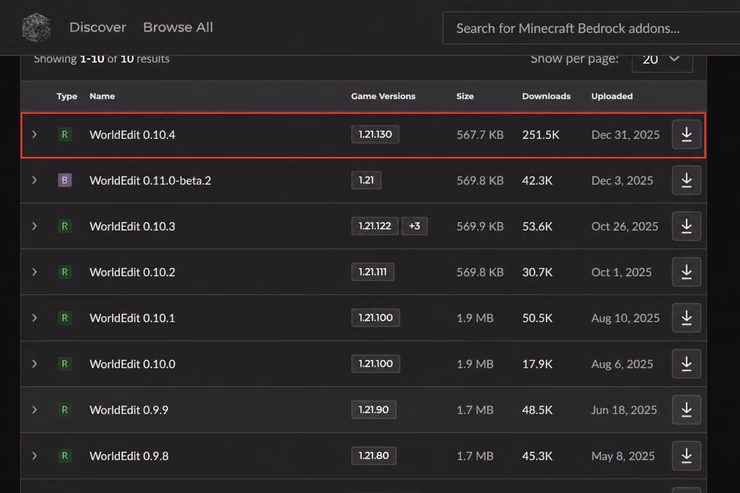The height and width of the screenshot is (493, 740).
Task: Expand the WorldEdit 0.10.4 row
Action: coord(34,134)
